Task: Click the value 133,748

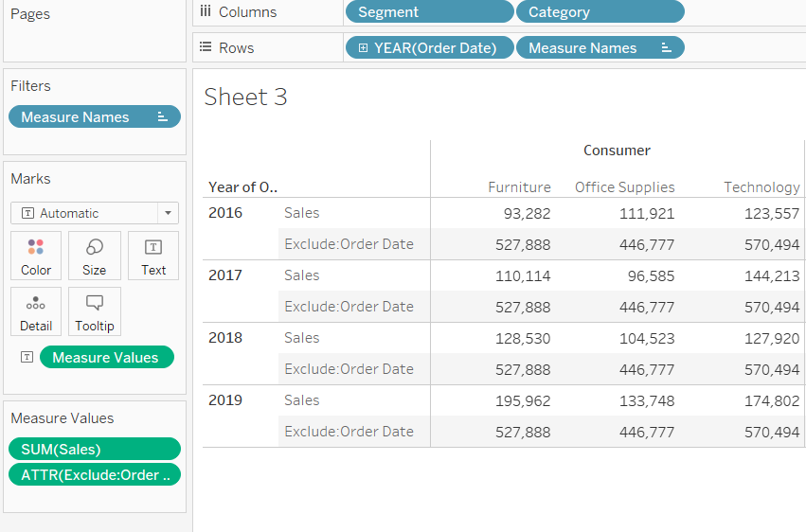Action: coord(647,401)
